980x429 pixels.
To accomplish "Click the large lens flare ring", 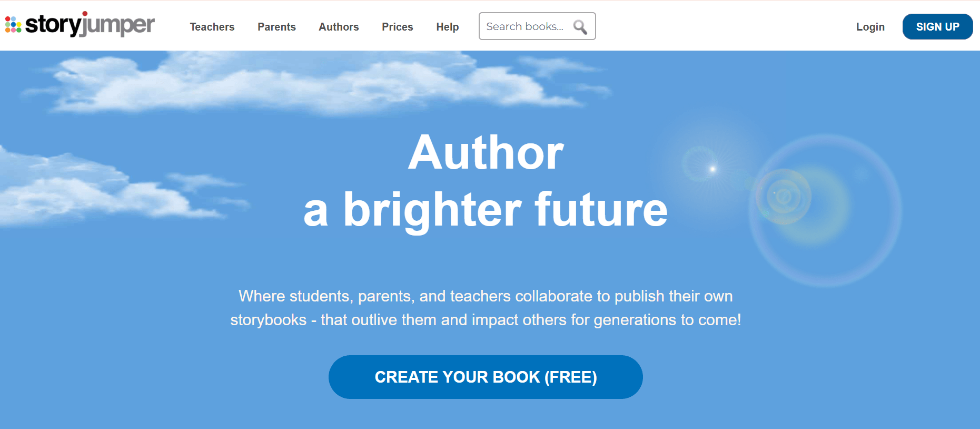I will (825, 211).
